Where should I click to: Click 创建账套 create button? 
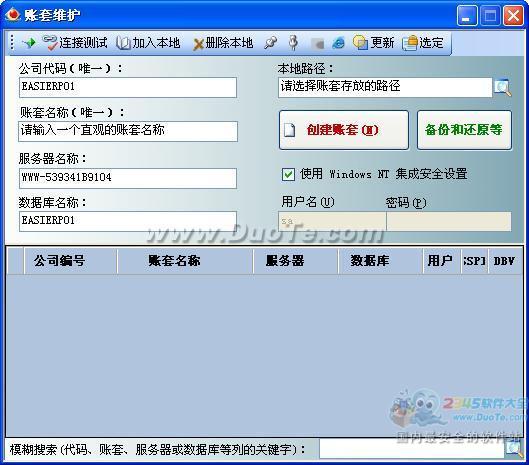tap(344, 130)
